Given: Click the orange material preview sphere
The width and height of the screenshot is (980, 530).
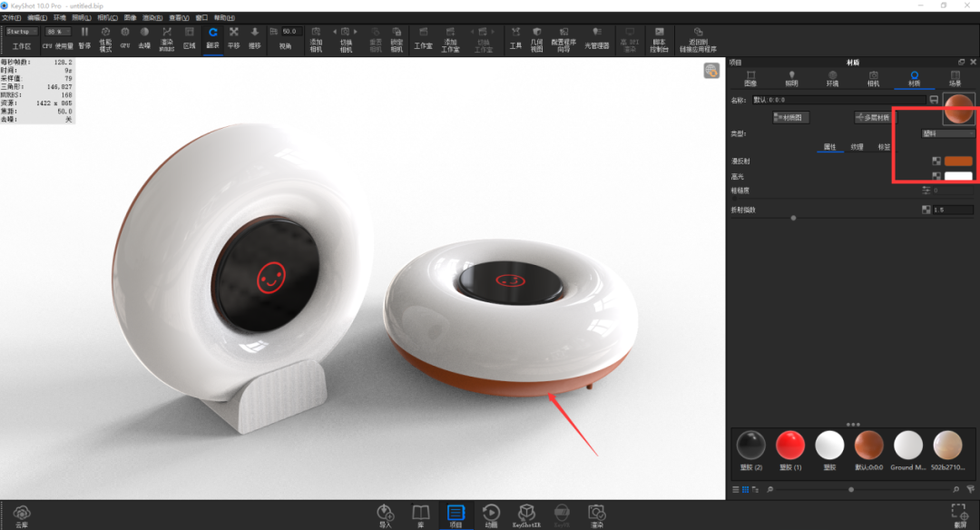Looking at the screenshot, I should pyautogui.click(x=959, y=108).
